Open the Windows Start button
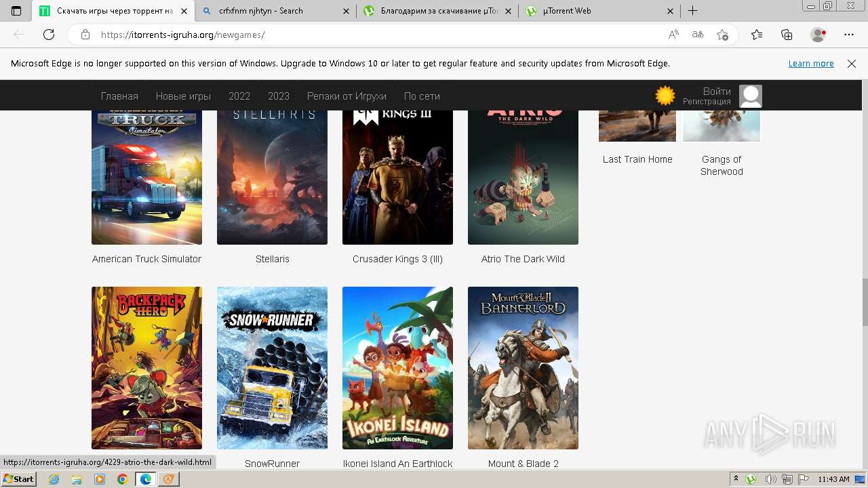Screen dimensions: 868x488 click(x=18, y=479)
